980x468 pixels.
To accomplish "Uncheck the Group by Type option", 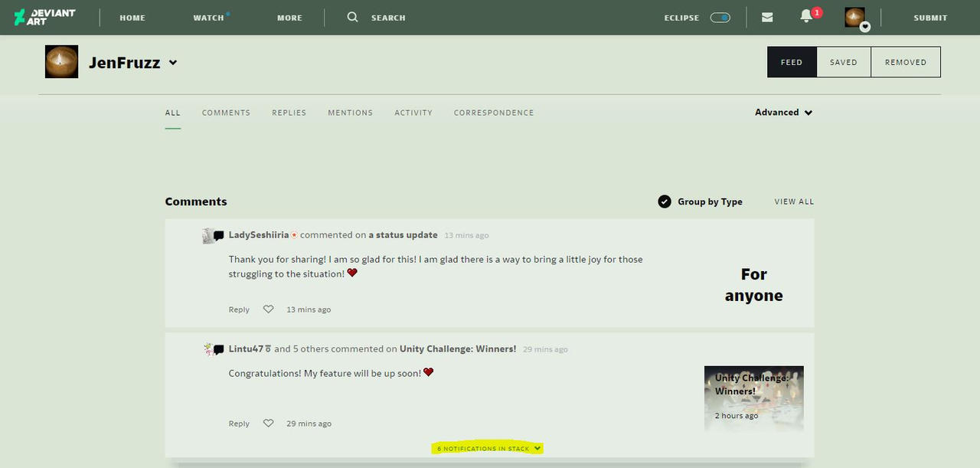I will click(665, 201).
